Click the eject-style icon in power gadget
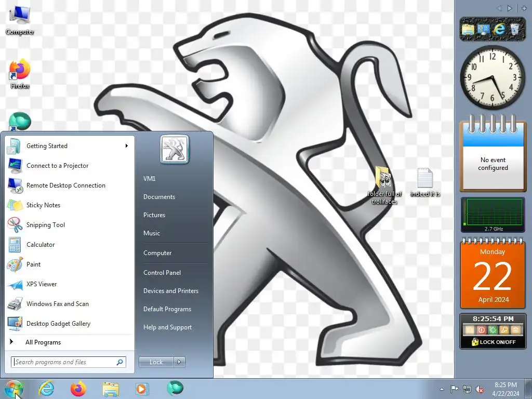The height and width of the screenshot is (399, 532). (x=516, y=330)
